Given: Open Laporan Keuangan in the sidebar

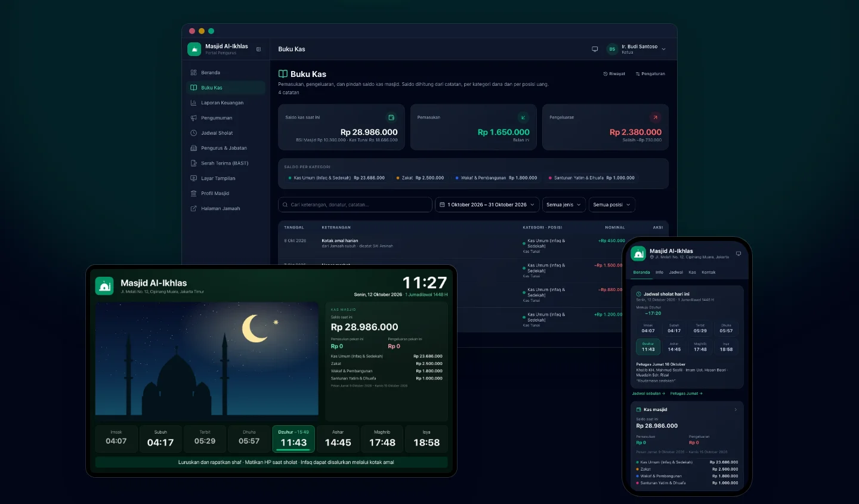Looking at the screenshot, I should pos(226,103).
